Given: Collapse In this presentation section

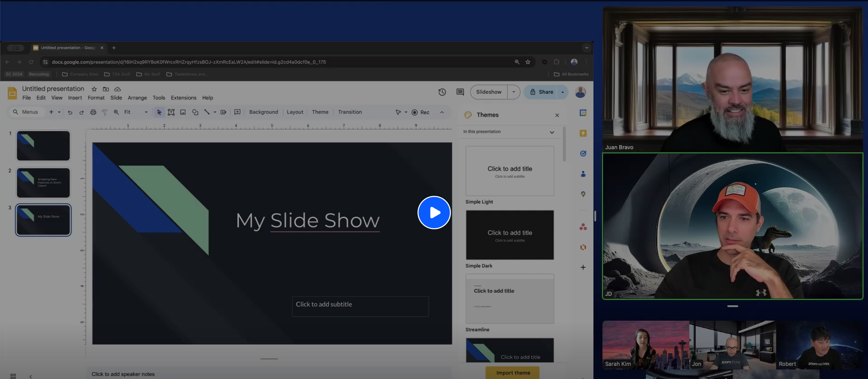Looking at the screenshot, I should (x=552, y=132).
